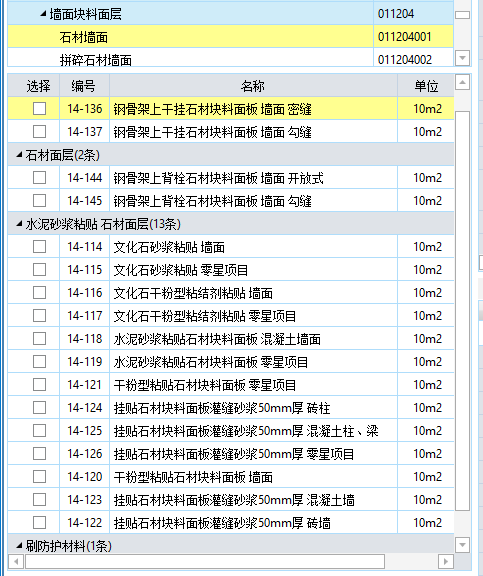This screenshot has width=483, height=576.
Task: Click the quota list's vertical scrollbar thumb
Action: click(x=462, y=311)
